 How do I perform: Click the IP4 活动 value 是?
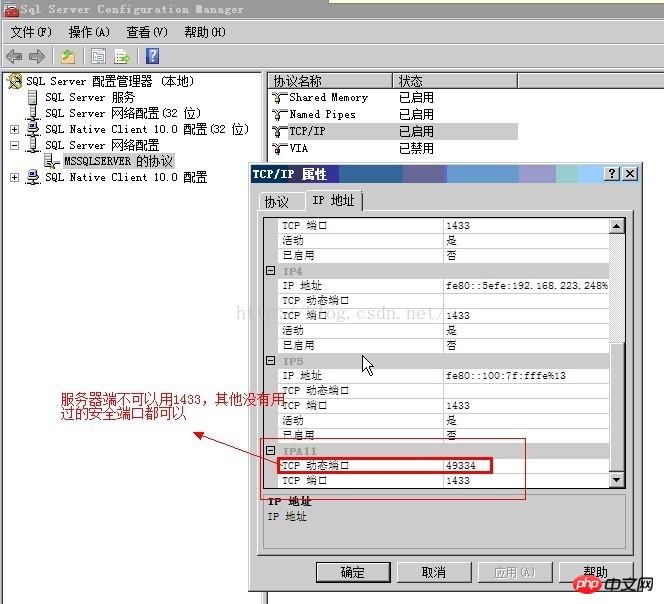tap(526, 330)
